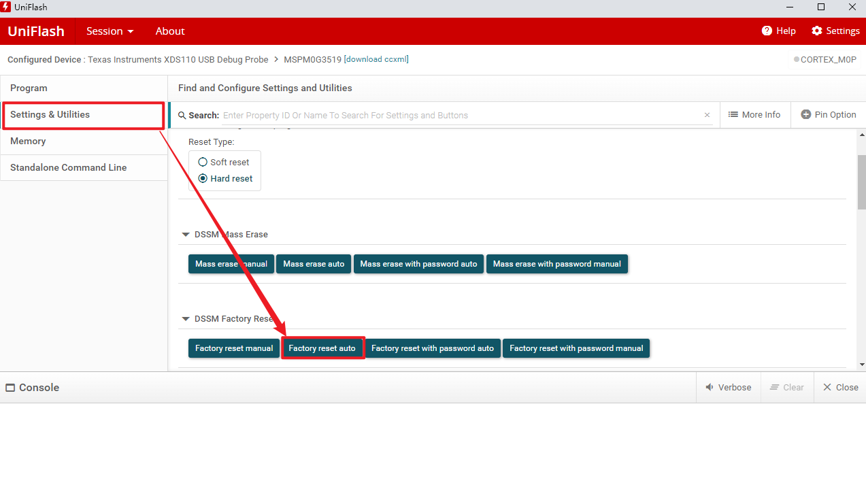Viewport: 866px width, 504px height.
Task: Collapse the DSSM Mass Erase section
Action: click(x=186, y=235)
